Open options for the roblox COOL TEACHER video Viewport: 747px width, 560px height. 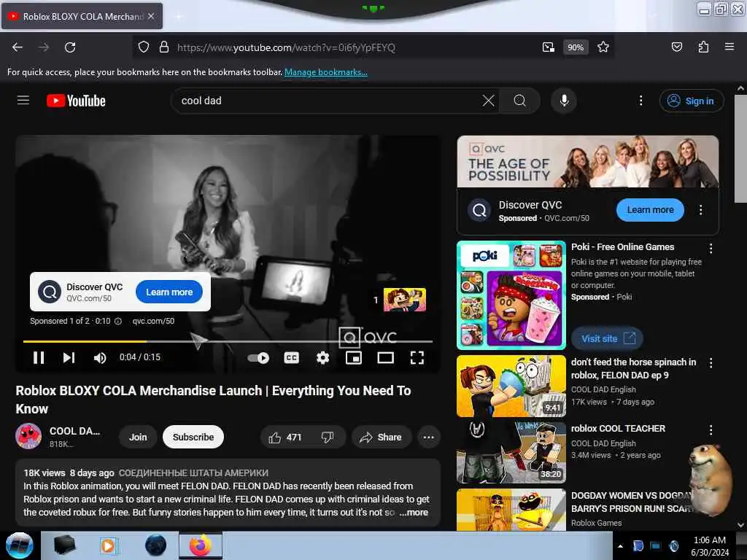point(711,430)
